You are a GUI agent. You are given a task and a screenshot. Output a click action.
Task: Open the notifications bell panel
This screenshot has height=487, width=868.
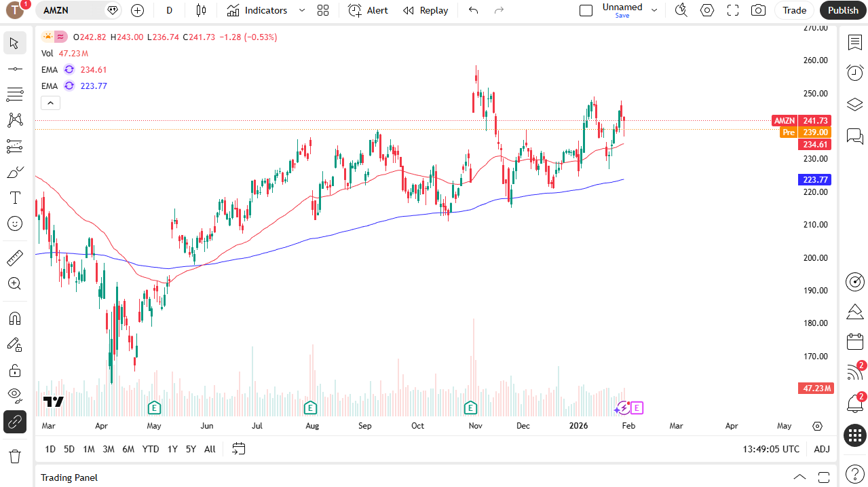pyautogui.click(x=854, y=403)
